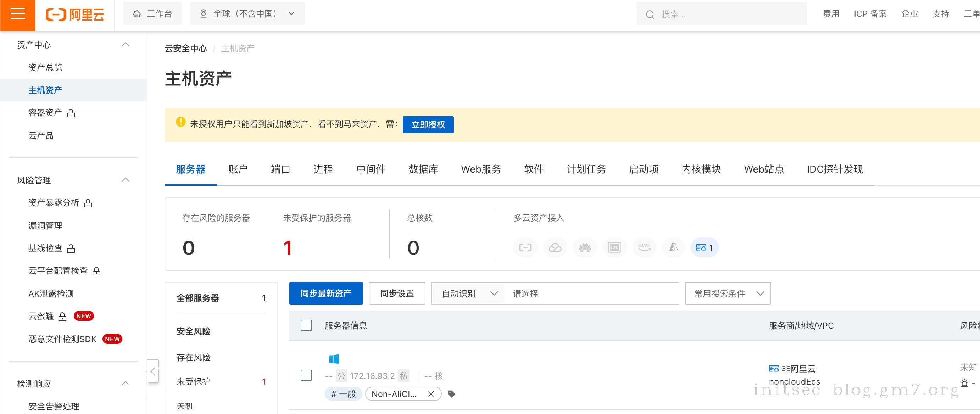Click the Azure cloud provider icon
This screenshot has width=980, height=414.
[x=673, y=247]
